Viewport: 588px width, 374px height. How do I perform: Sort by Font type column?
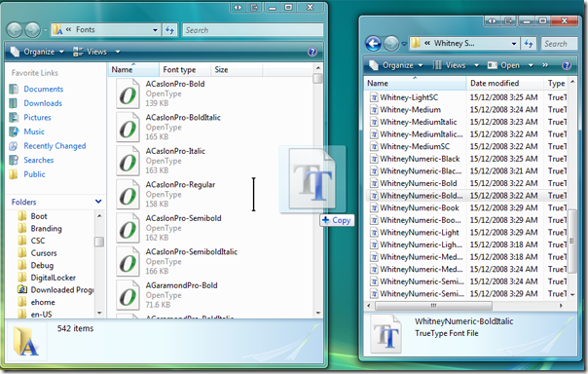point(185,70)
